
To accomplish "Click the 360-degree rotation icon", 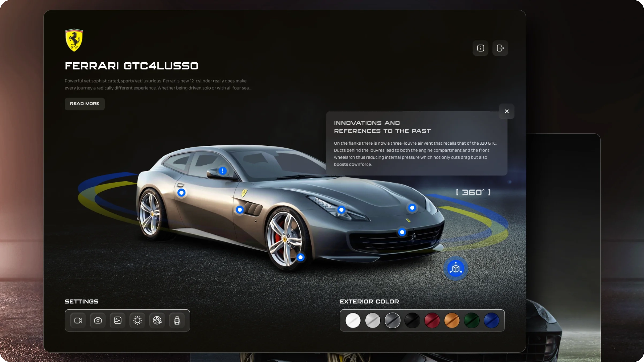I will tap(456, 269).
